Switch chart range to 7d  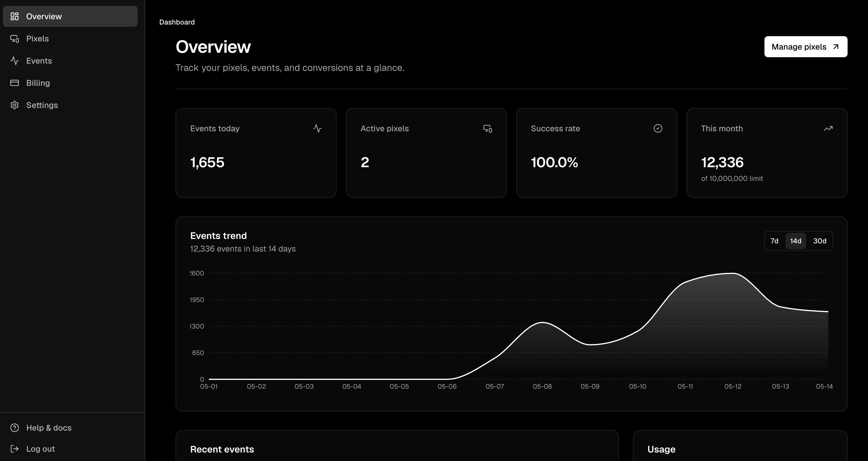tap(774, 241)
